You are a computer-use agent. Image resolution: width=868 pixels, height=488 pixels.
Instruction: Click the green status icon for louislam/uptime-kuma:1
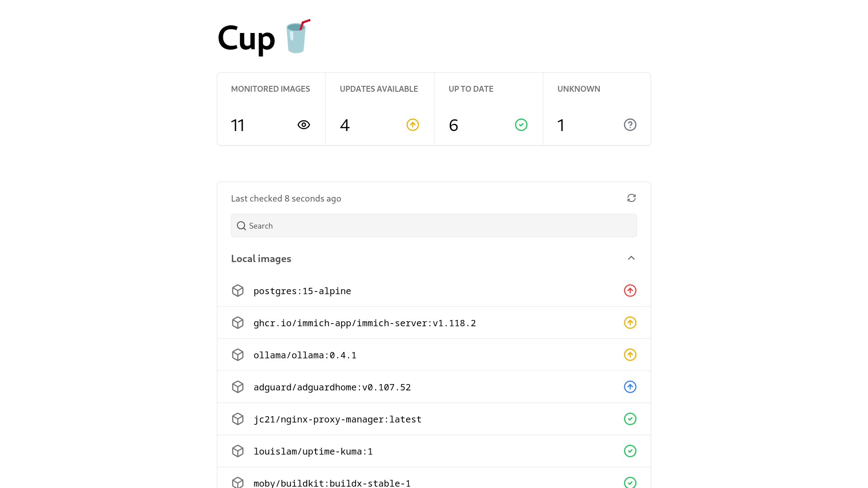(630, 450)
